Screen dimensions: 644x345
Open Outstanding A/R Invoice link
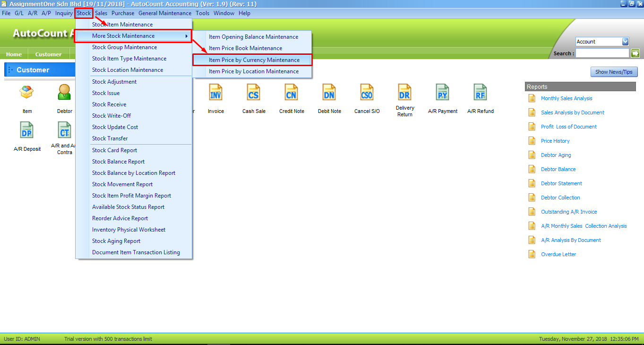(x=569, y=212)
